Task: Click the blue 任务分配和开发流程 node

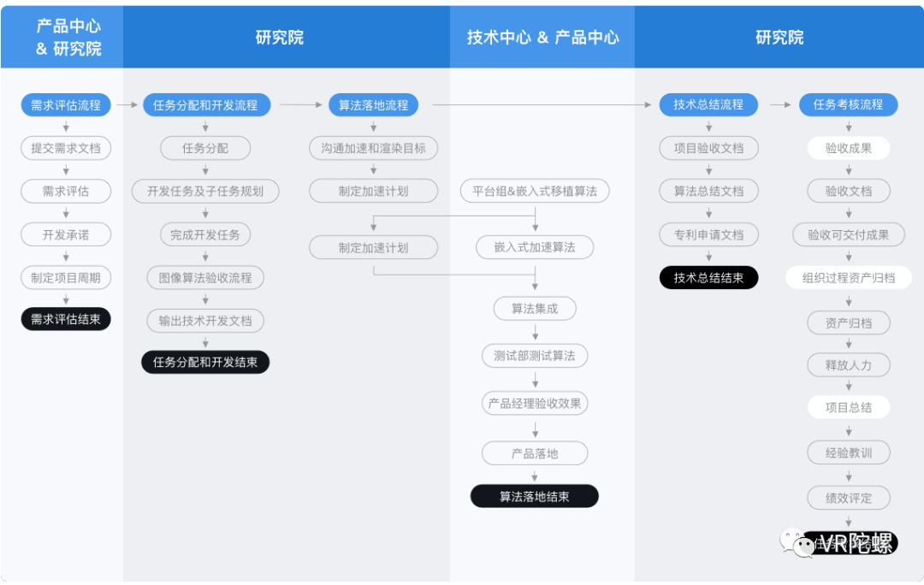Action: (x=205, y=105)
